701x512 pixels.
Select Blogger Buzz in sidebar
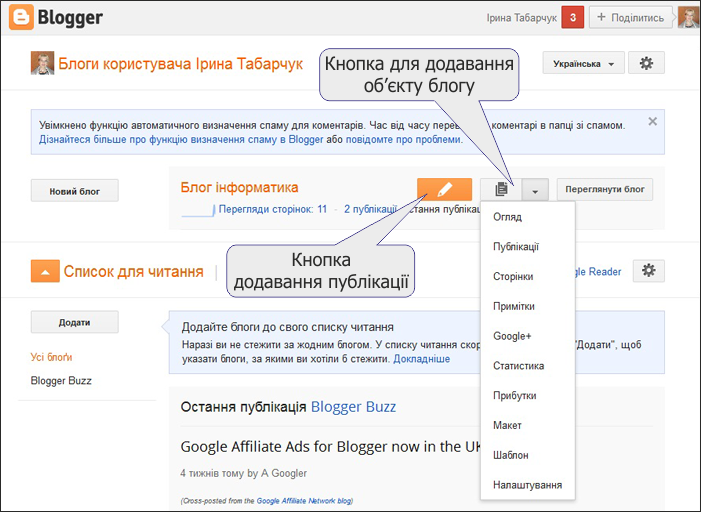pos(61,381)
